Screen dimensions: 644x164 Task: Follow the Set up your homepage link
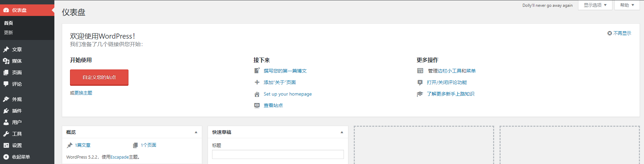point(288,94)
